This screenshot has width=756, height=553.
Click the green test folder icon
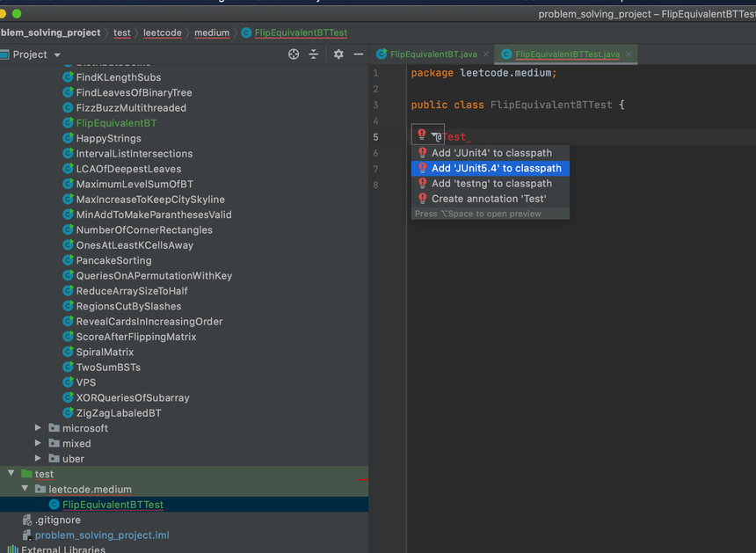tap(25, 474)
